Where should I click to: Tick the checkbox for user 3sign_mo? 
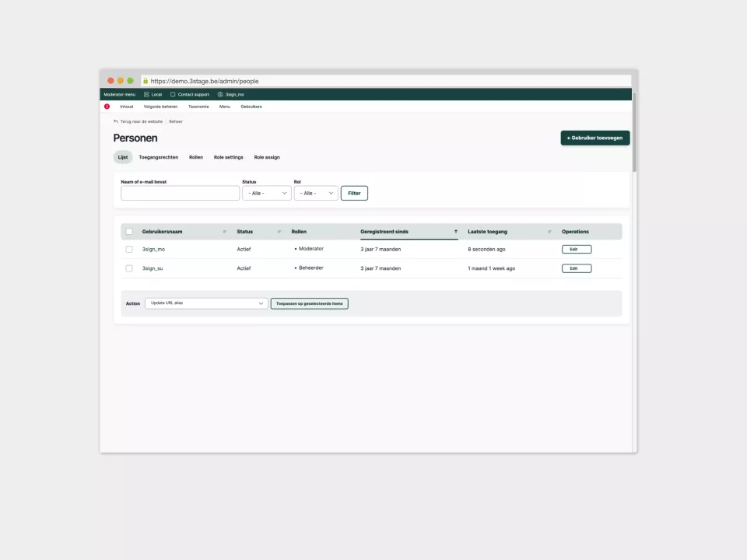(129, 250)
